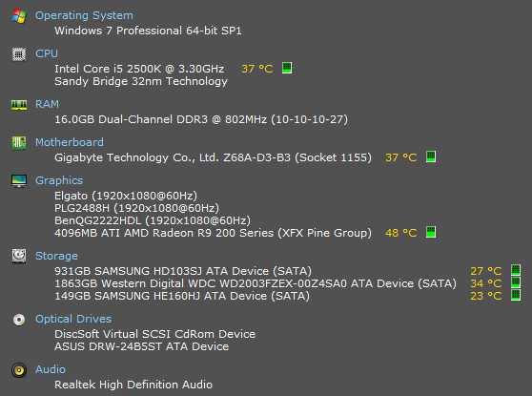Viewport: 532px width, 396px height.
Task: Click the Western Digital drive temperature indicator
Action: (516, 282)
